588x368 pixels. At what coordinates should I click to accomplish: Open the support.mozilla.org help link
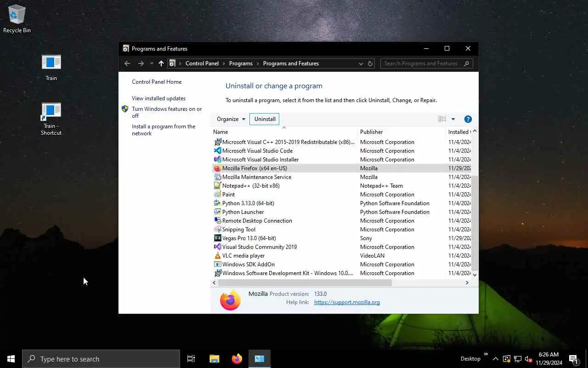coord(347,302)
